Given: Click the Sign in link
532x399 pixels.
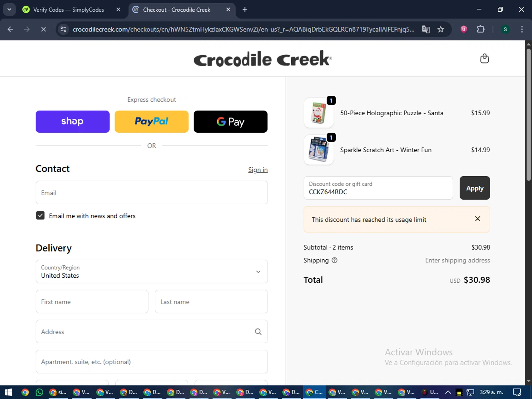Looking at the screenshot, I should coord(258,170).
